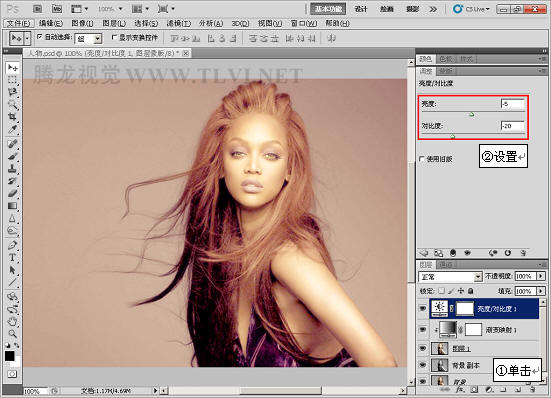Select the Horizontal Type tool
Screen dimensions: 551x398
pos(13,257)
